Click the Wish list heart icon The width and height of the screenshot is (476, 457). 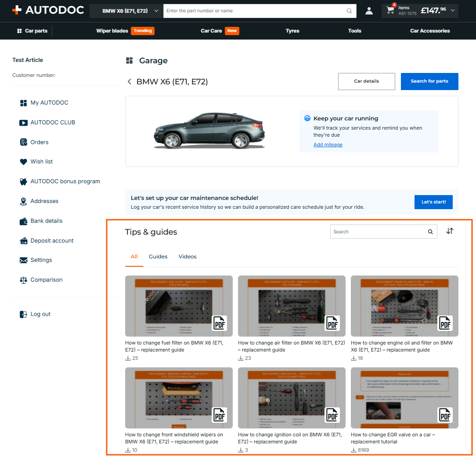(x=23, y=162)
